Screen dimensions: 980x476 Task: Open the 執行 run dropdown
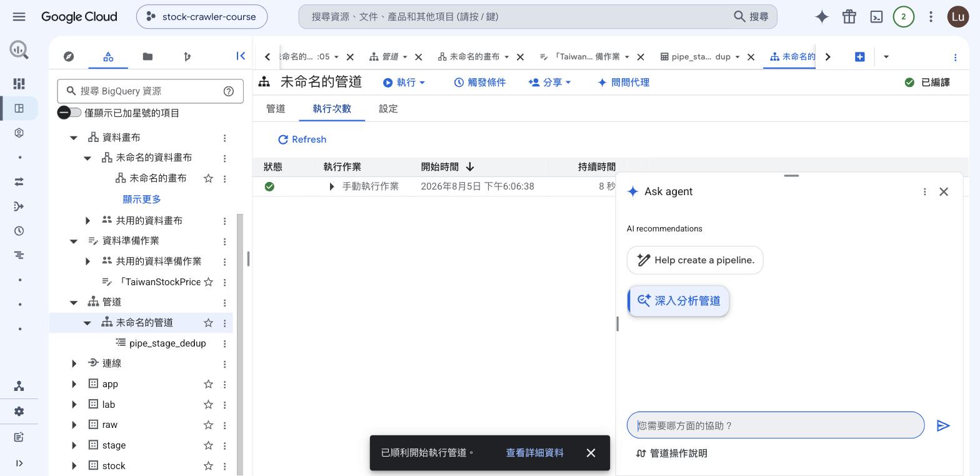click(x=404, y=82)
